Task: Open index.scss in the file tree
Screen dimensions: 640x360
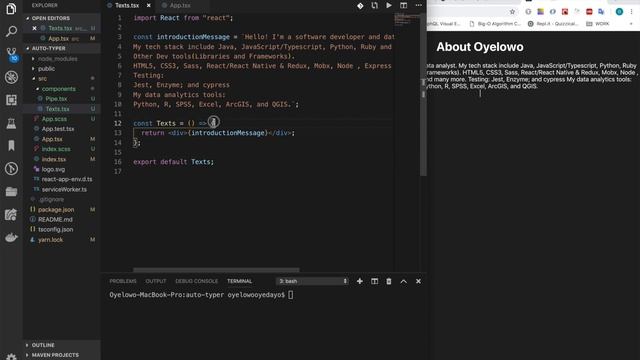Action: pyautogui.click(x=56, y=149)
